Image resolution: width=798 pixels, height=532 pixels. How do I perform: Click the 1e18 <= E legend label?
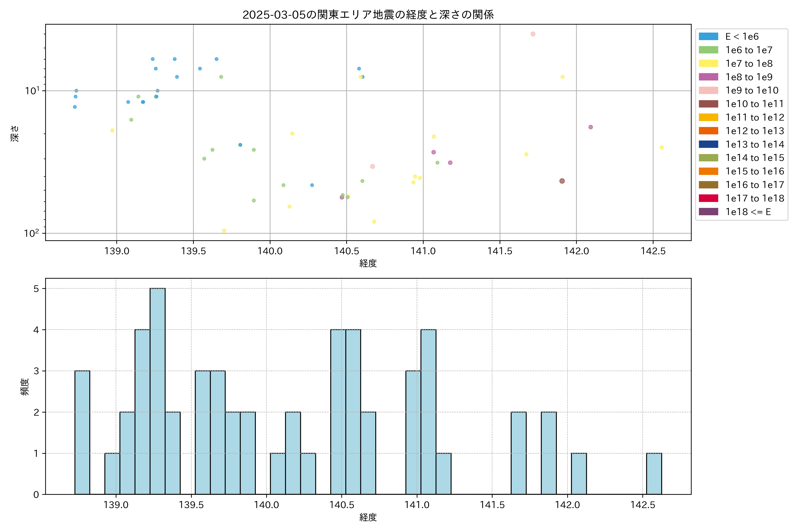748,212
